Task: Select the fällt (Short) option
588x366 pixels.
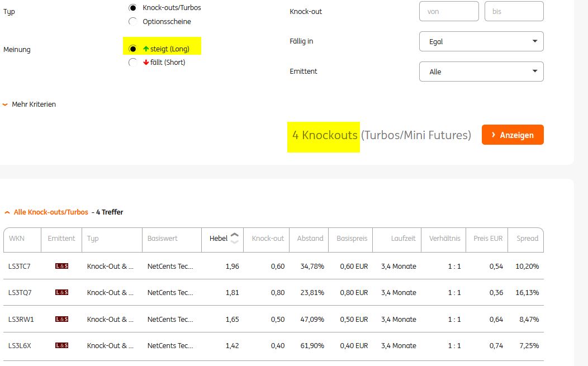Action: pyautogui.click(x=132, y=62)
